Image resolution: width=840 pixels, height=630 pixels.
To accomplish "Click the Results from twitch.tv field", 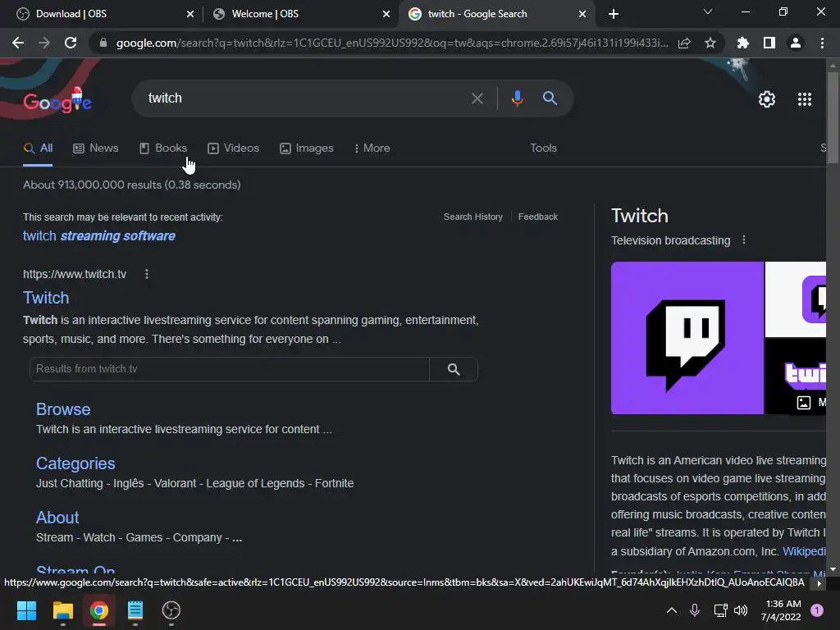I will click(230, 369).
